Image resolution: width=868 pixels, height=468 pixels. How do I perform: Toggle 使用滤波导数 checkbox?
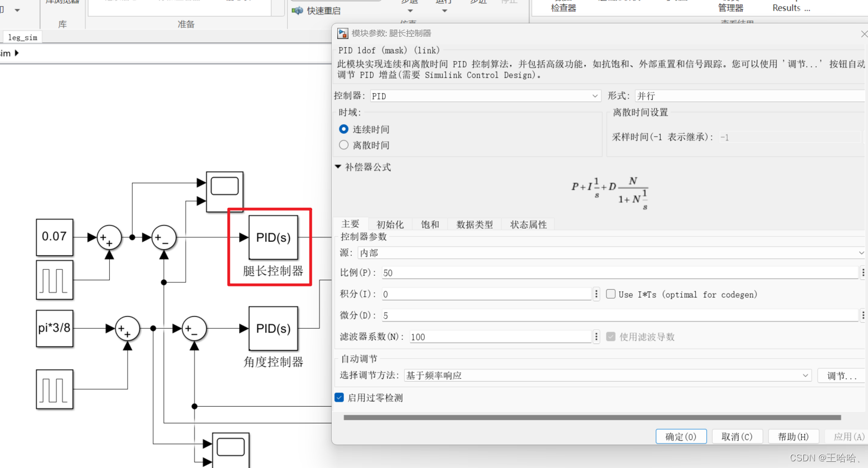coord(611,337)
